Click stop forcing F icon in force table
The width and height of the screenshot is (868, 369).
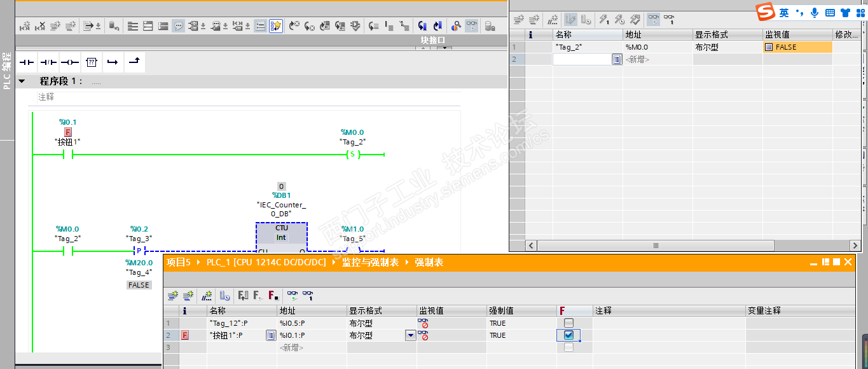coord(273,295)
